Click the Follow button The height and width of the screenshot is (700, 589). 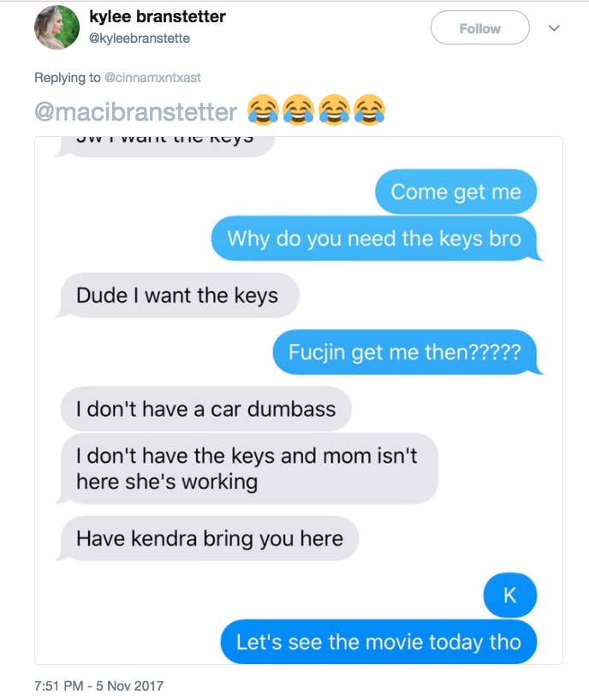coord(480,28)
